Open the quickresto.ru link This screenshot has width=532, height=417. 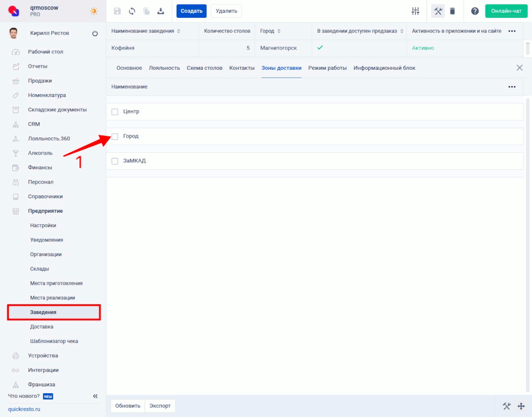coord(24,410)
